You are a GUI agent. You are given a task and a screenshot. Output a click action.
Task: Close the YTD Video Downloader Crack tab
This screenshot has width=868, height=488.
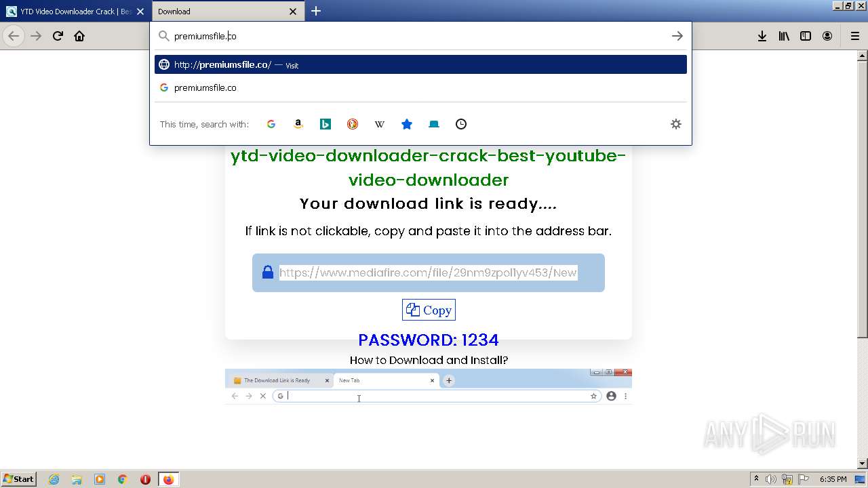click(x=140, y=11)
